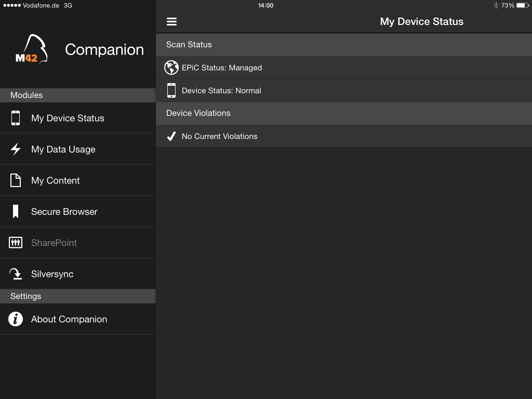
Task: Open the My Data Usage module
Action: (78, 149)
